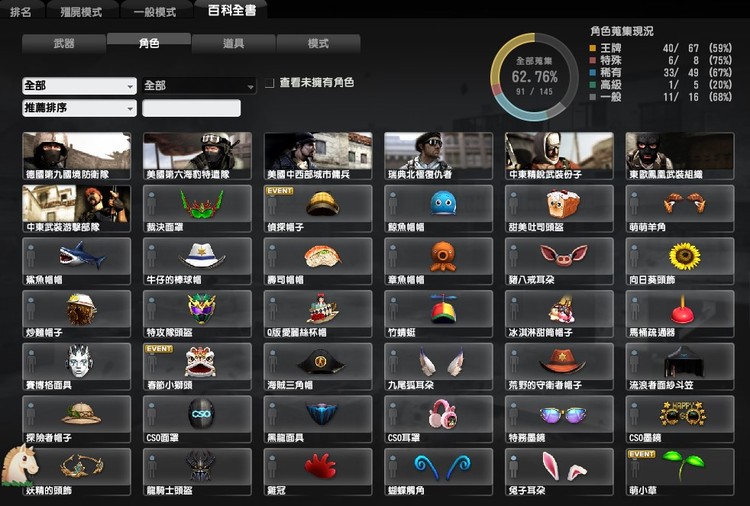Select the 章魚帽帽 octopus hat
The width and height of the screenshot is (750, 506).
438,261
